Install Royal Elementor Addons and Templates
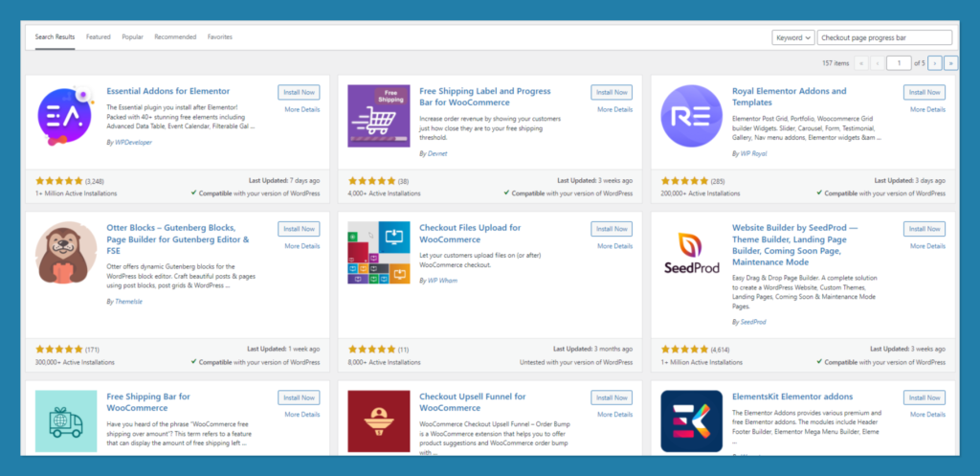Screen dimensions: 980x476 [x=924, y=93]
